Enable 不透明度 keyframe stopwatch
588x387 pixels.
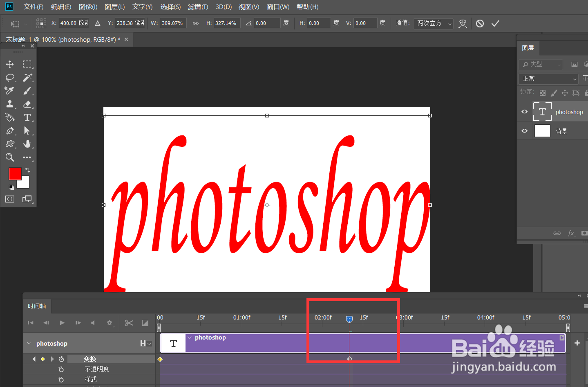[61, 369]
